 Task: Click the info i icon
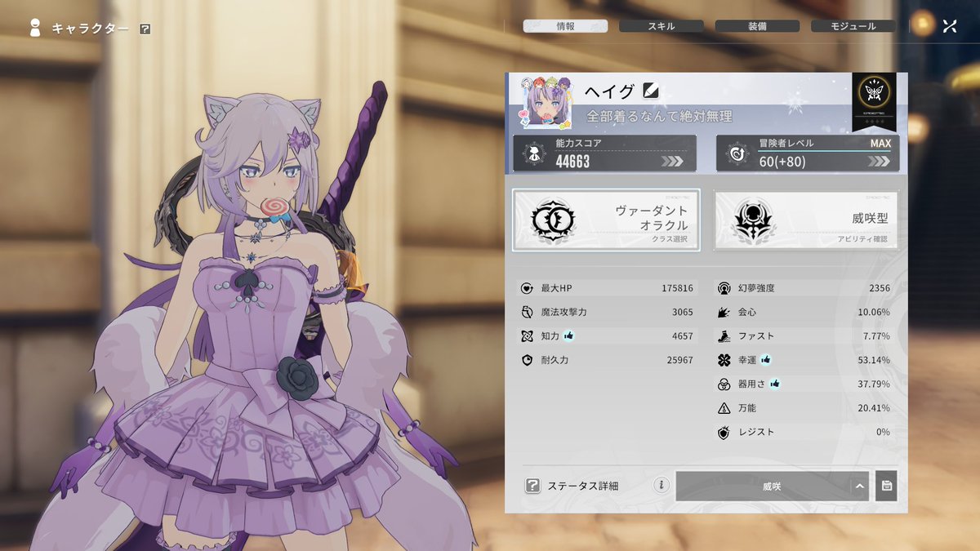(x=661, y=486)
